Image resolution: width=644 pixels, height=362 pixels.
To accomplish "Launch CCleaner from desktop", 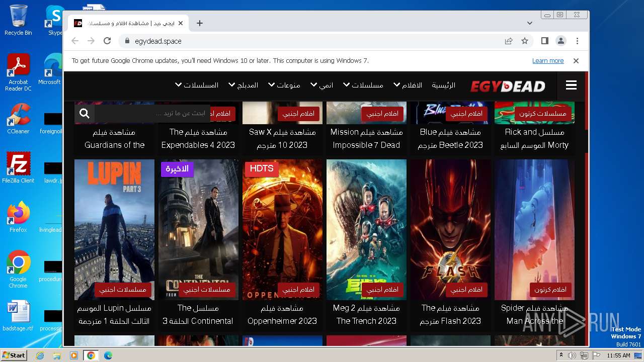I will (x=18, y=119).
